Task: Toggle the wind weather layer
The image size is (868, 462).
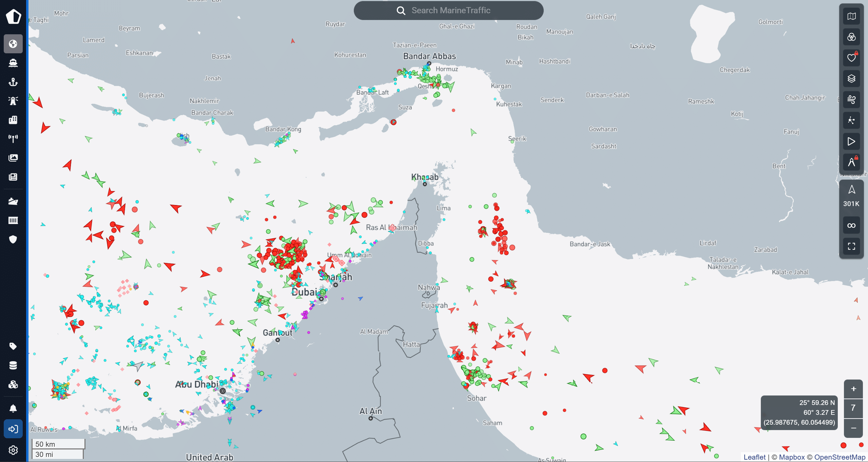Action: (x=851, y=99)
